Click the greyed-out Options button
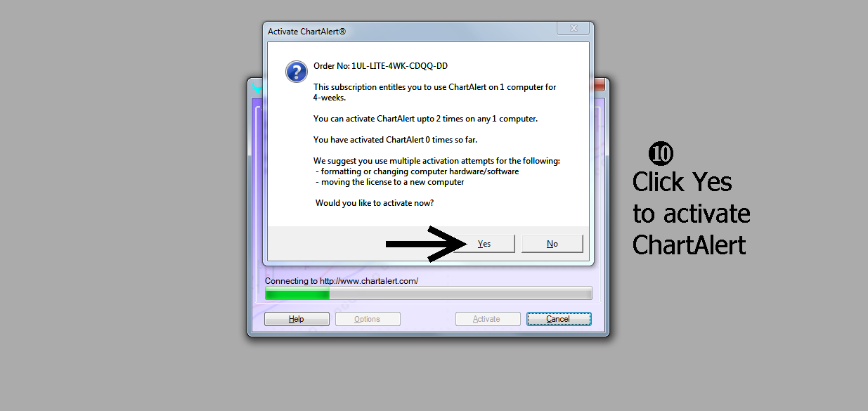Viewport: 868px width, 411px height. (368, 319)
